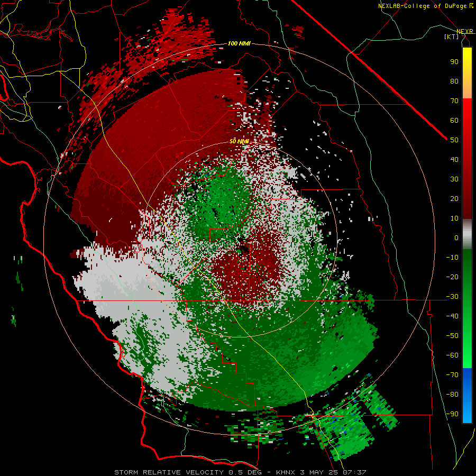Click the -70 value on the velocity scale
This screenshot has height=476, width=476.
tap(452, 374)
